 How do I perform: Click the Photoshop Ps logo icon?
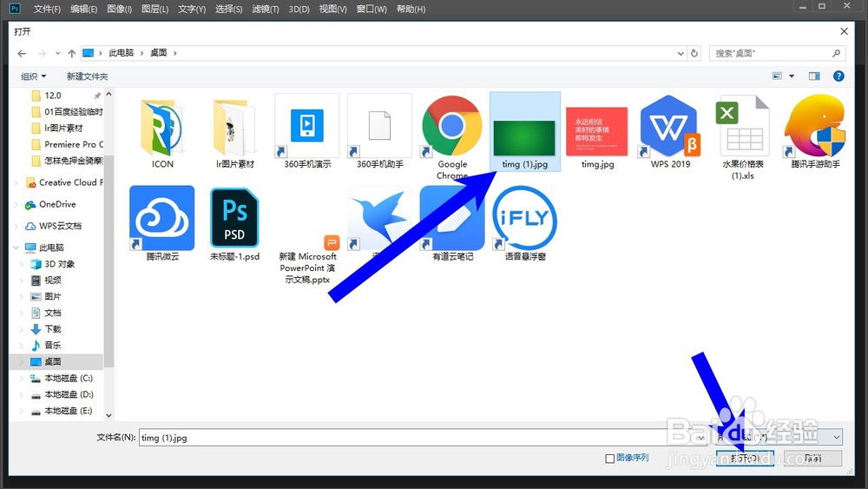tap(15, 9)
